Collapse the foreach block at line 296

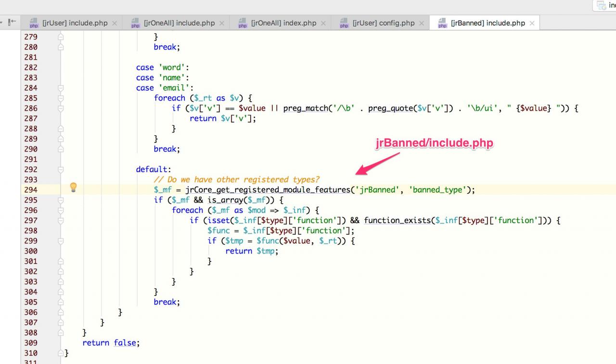pyautogui.click(x=61, y=210)
